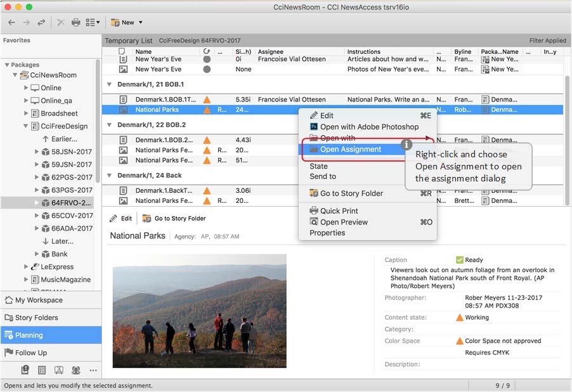Image resolution: width=572 pixels, height=392 pixels.
Task: Select Properties in the context menu
Action: click(x=327, y=233)
